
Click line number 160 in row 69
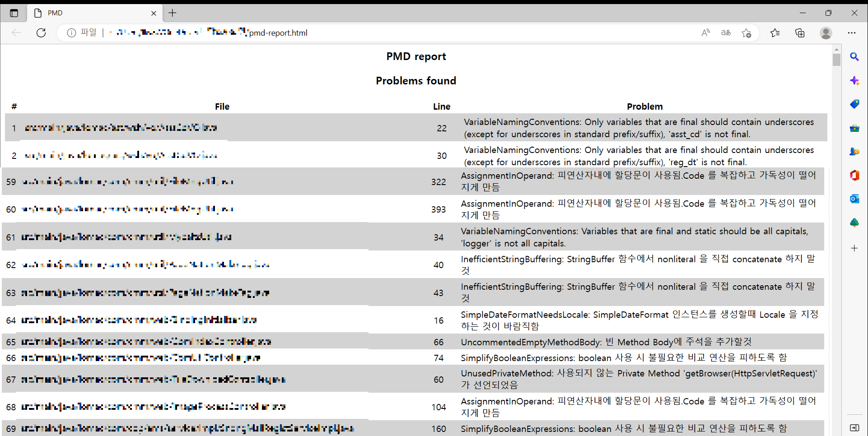(439, 429)
